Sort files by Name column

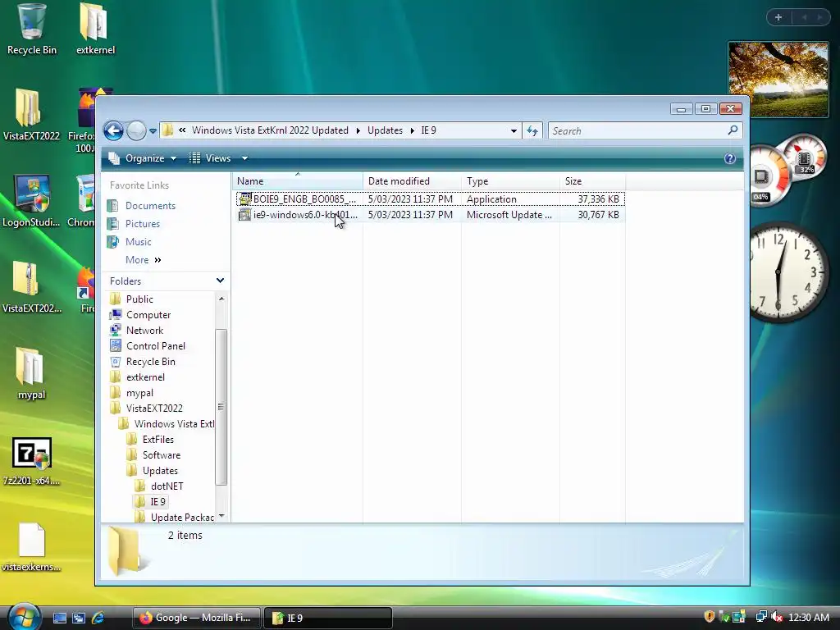[x=298, y=181]
